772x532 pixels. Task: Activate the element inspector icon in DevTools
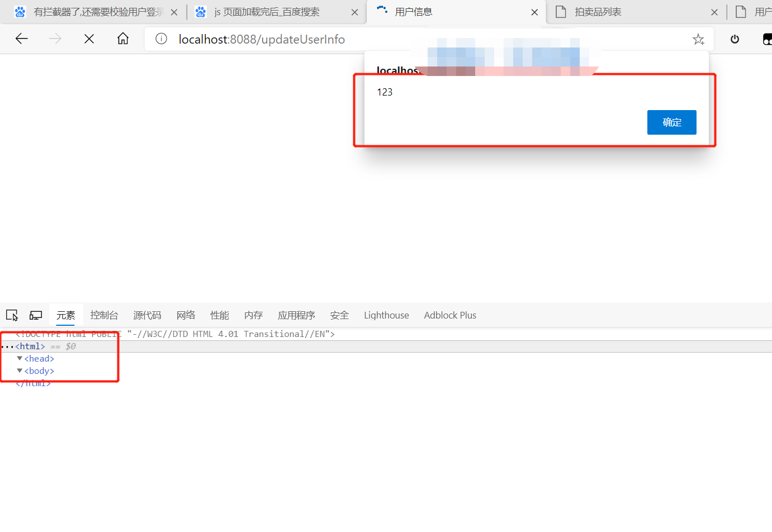(x=12, y=315)
